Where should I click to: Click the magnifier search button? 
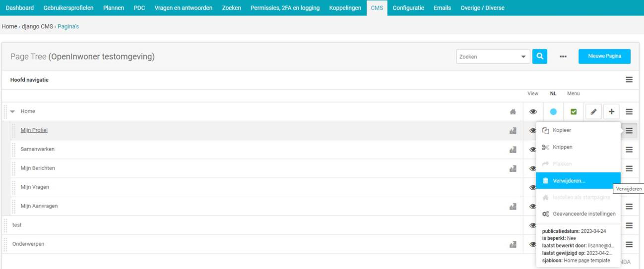[540, 56]
